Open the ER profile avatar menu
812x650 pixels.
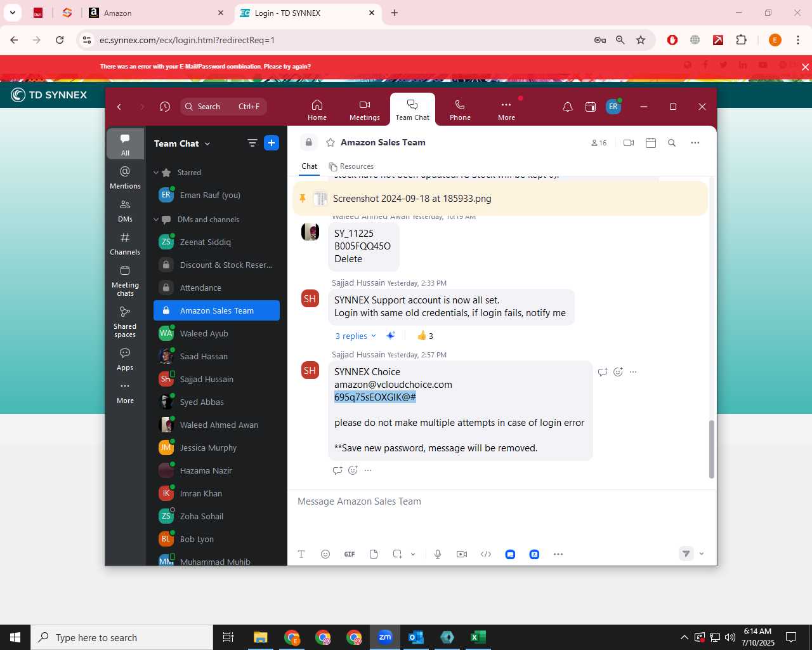click(613, 107)
